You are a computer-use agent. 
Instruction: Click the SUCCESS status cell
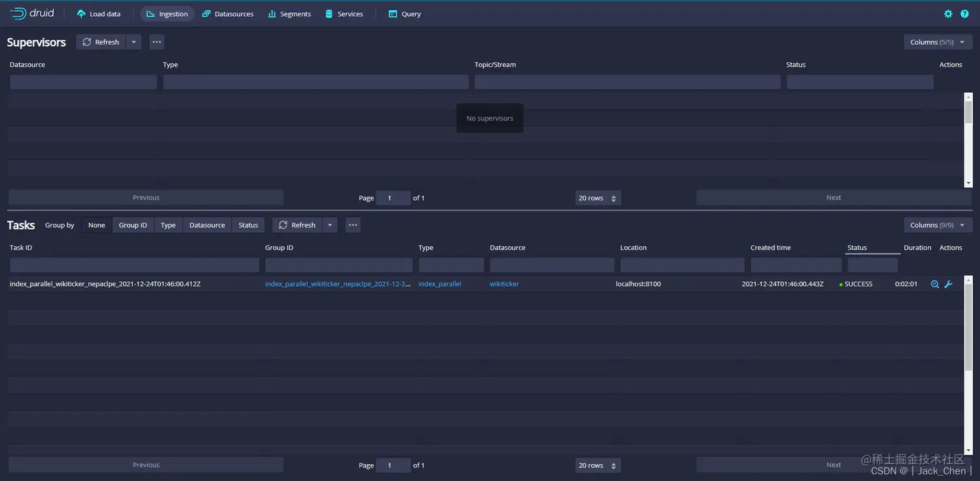point(856,284)
